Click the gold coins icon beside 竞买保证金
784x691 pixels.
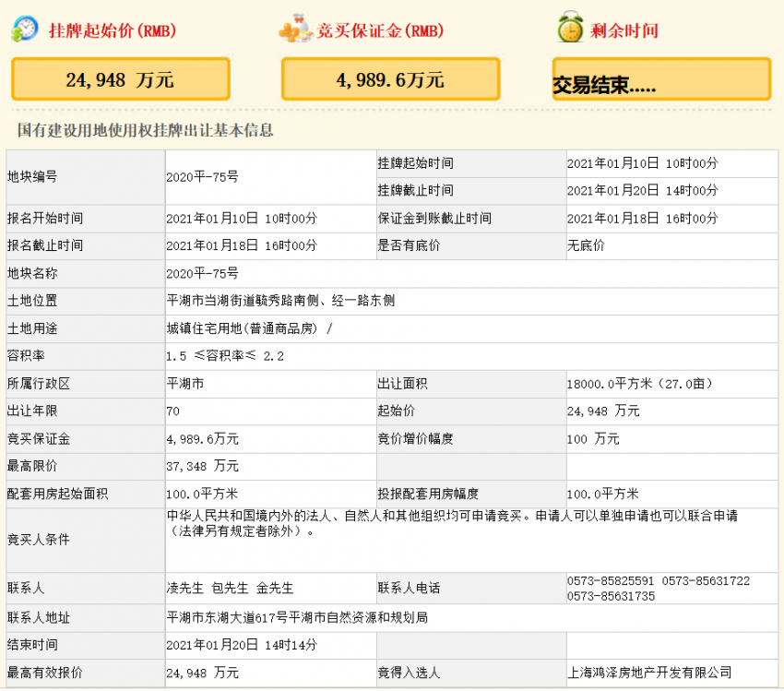(295, 30)
